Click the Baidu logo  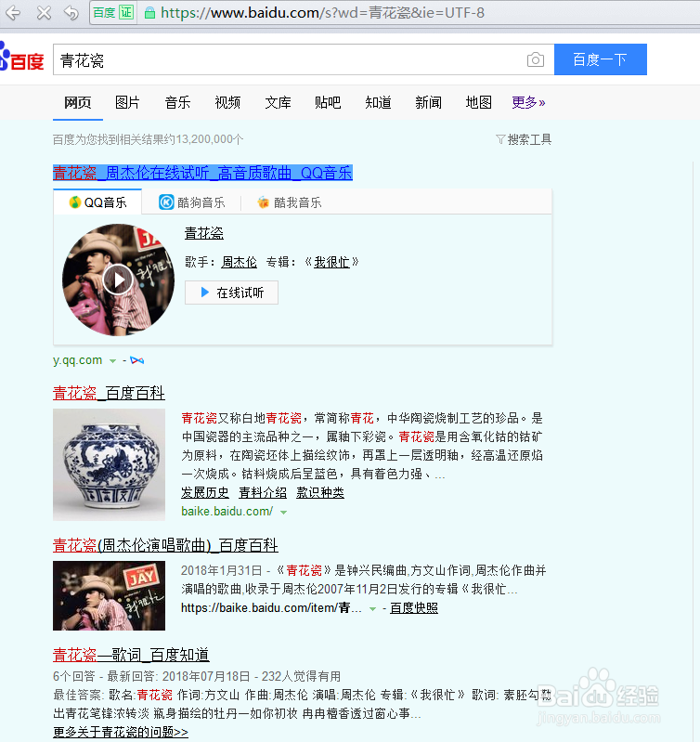(x=21, y=58)
